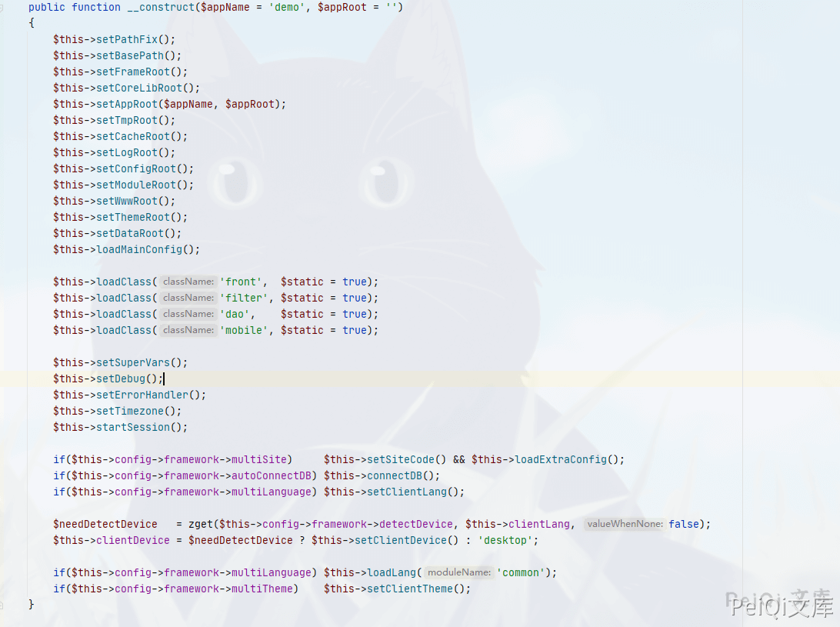Click the fold end marker beside closing brace
This screenshot has height=627, width=840.
point(2,605)
